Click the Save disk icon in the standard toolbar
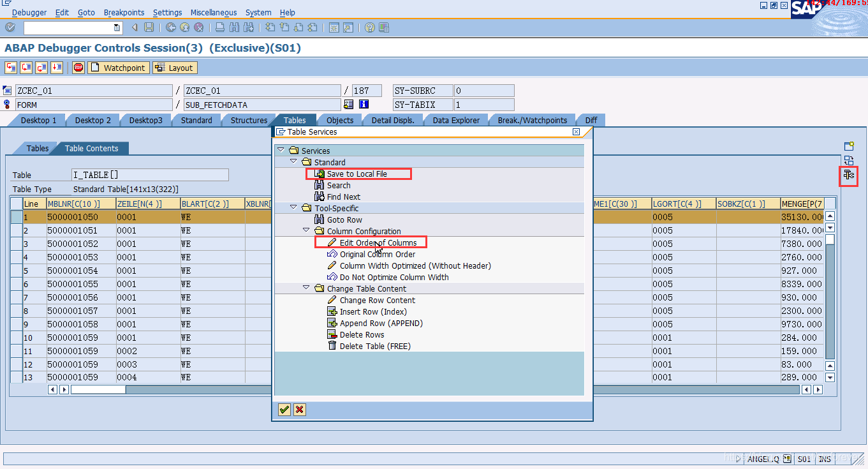The image size is (868, 469). click(x=149, y=27)
